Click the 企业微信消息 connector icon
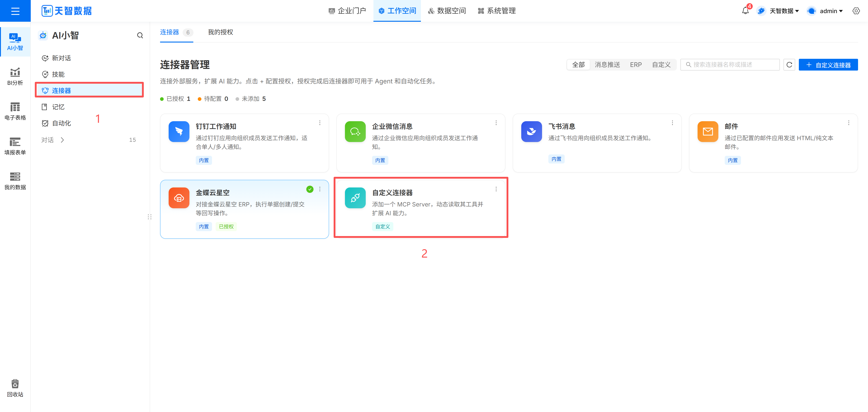868x412 pixels. [x=355, y=131]
